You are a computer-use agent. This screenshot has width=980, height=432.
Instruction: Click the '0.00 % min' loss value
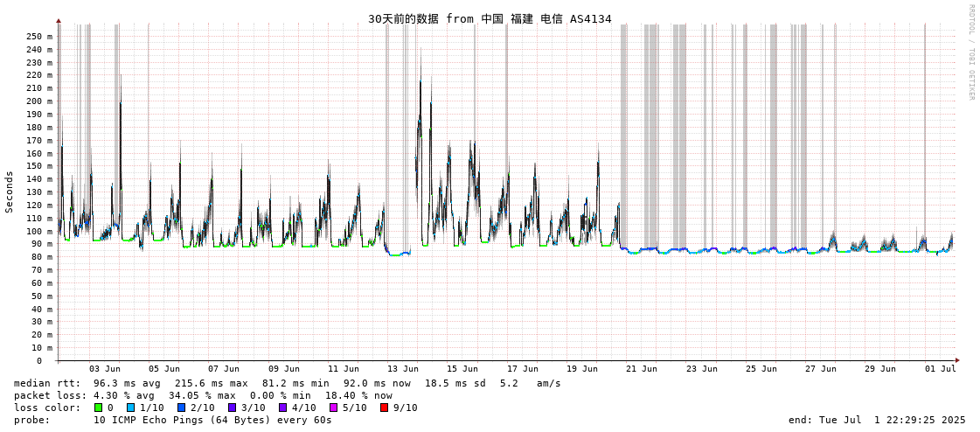tap(280, 396)
